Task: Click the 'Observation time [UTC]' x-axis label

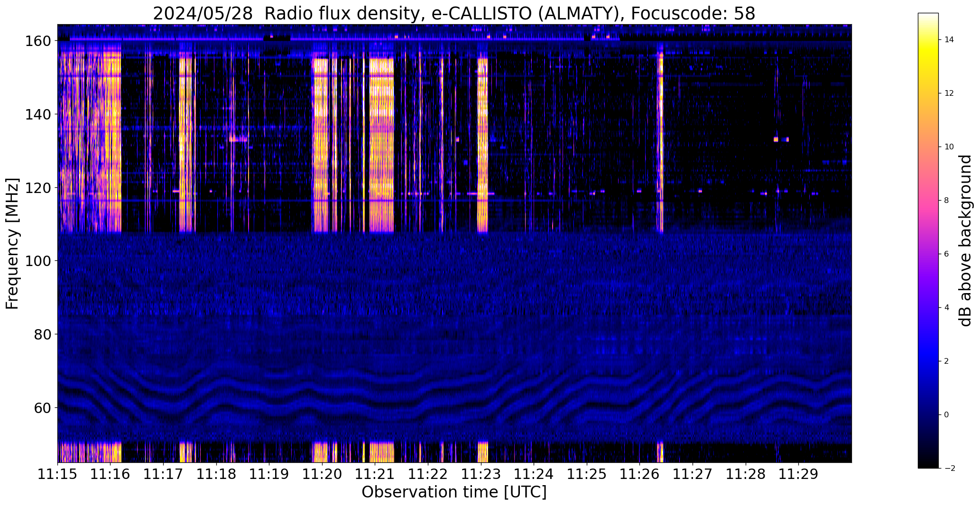Action: coord(454,492)
